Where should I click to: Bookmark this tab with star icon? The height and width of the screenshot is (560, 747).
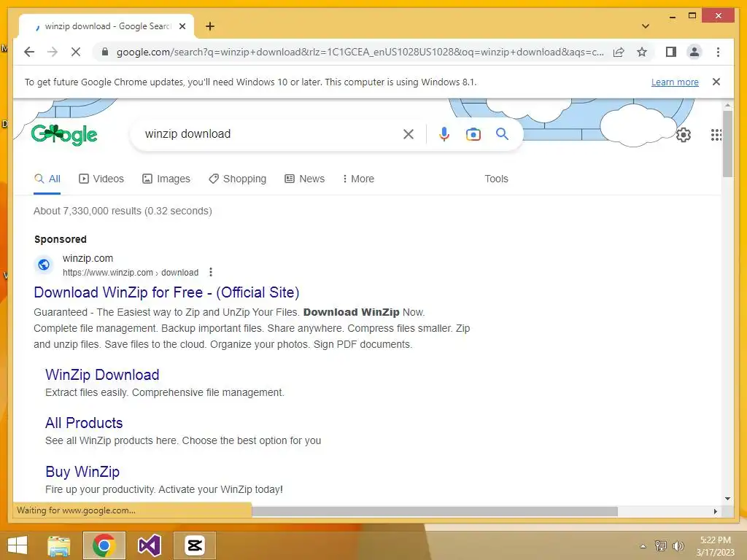pyautogui.click(x=642, y=52)
